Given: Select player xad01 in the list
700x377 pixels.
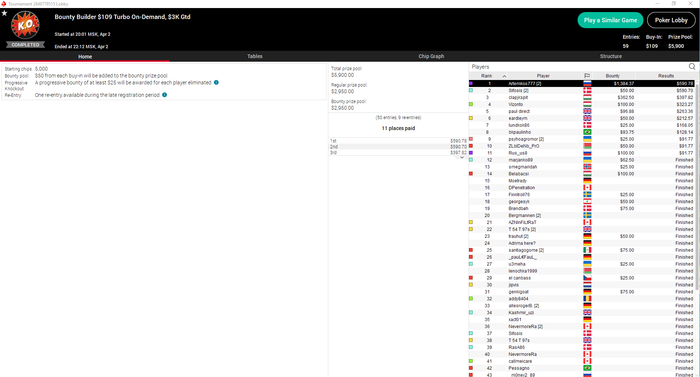Looking at the screenshot, I should [515, 319].
